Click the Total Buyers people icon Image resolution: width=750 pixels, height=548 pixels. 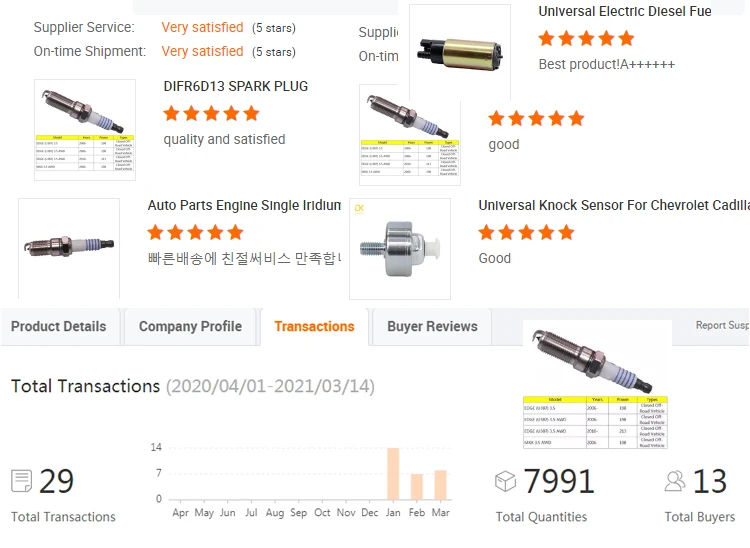(x=675, y=481)
